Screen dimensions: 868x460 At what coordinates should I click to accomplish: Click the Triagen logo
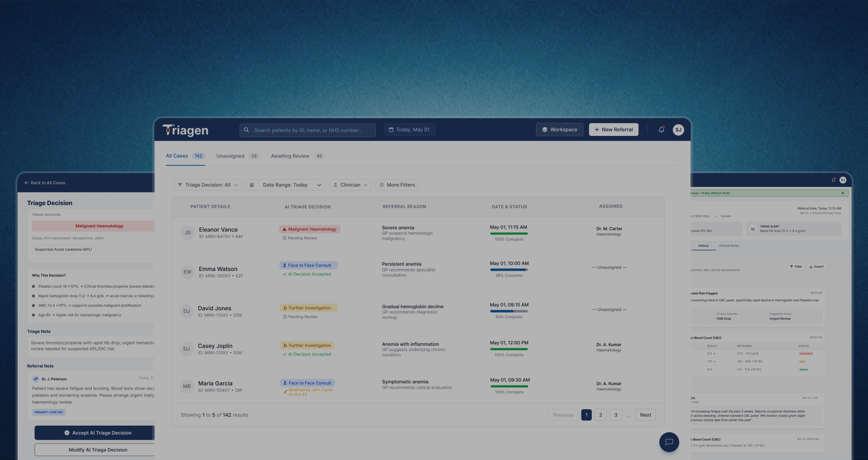click(185, 130)
